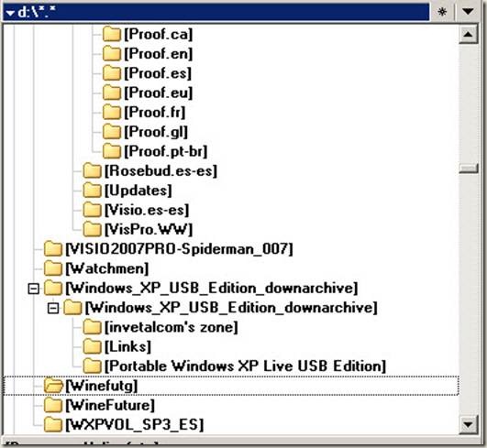
Task: Select the [Proof.pt-br] tree entry
Action: coord(165,151)
